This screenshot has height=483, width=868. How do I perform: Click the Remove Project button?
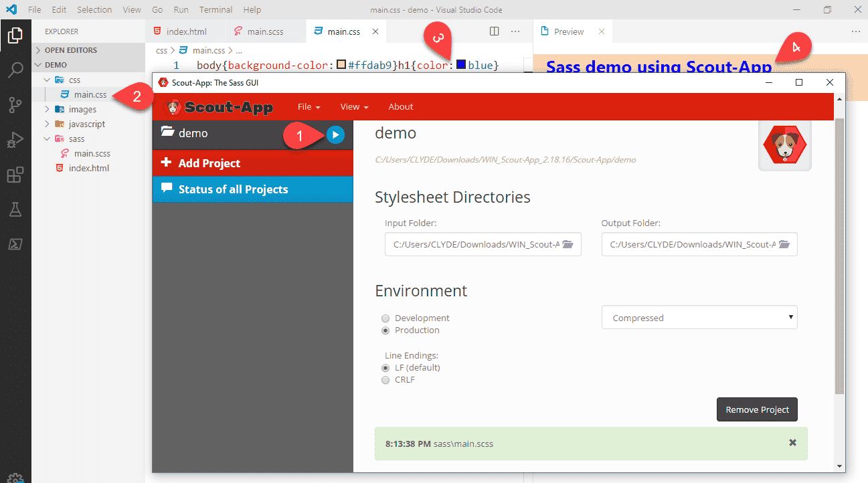pyautogui.click(x=757, y=409)
